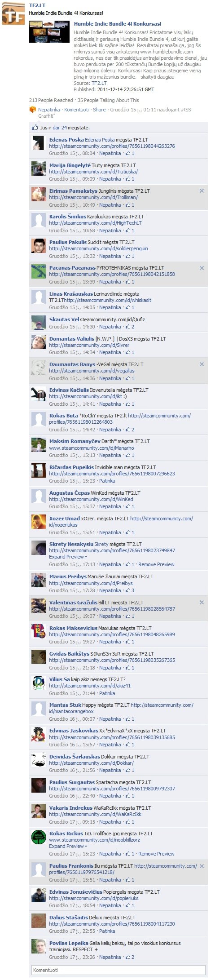This screenshot has height=980, width=224.
Task: Click X on Daumantas Banys comment
Action: coord(202,364)
